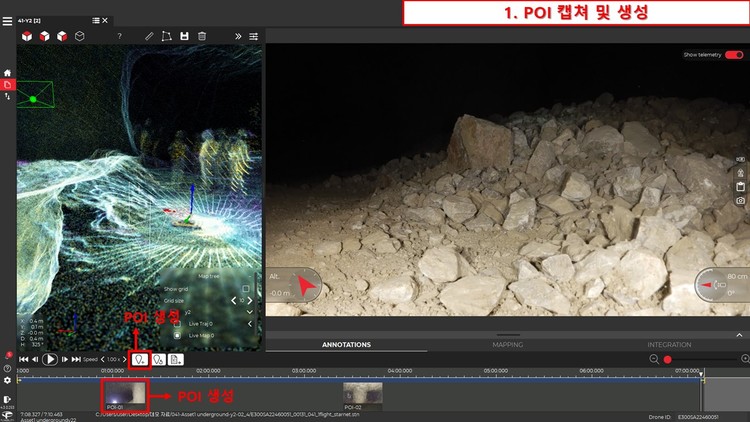Open the settings gear in sidebar
Screen dimensions: 750x422
7,380
